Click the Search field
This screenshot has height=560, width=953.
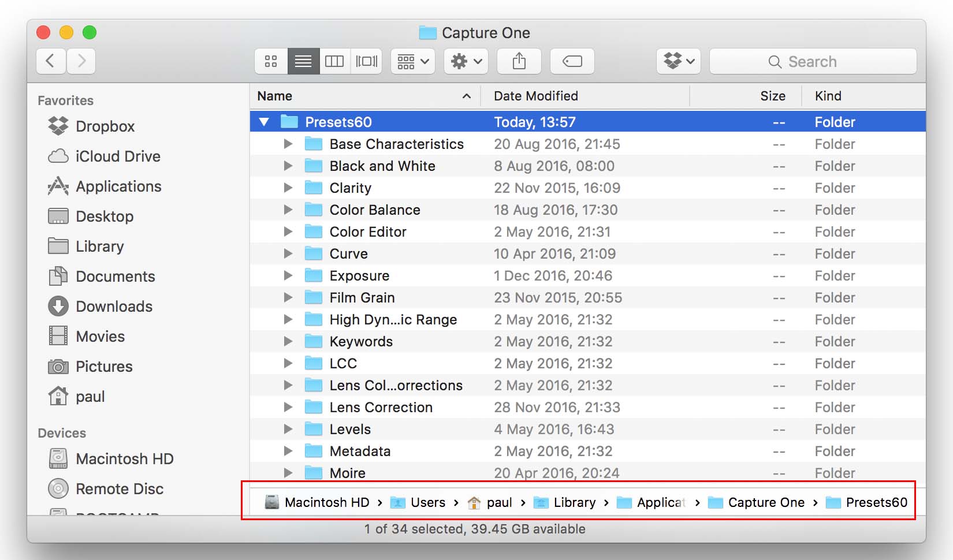[x=813, y=61]
